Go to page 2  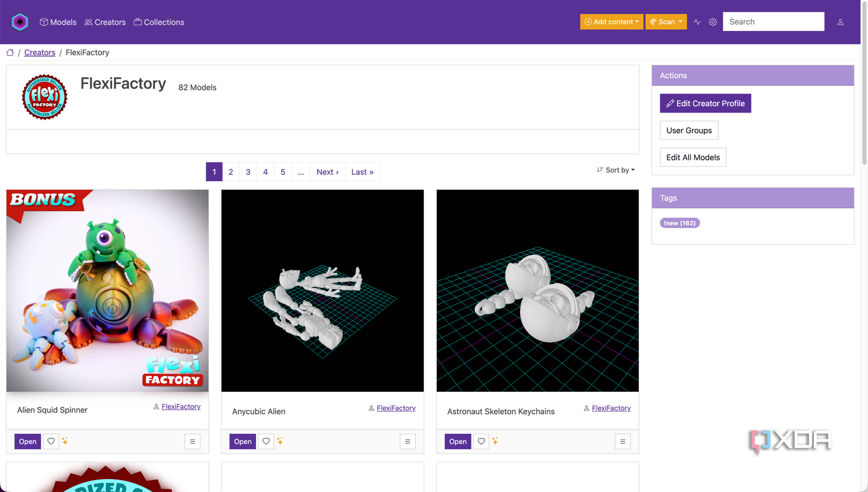tap(231, 172)
